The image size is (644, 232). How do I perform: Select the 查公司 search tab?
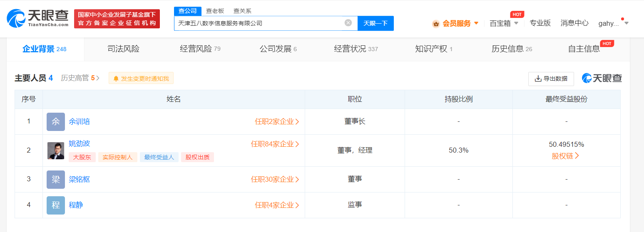(x=187, y=11)
